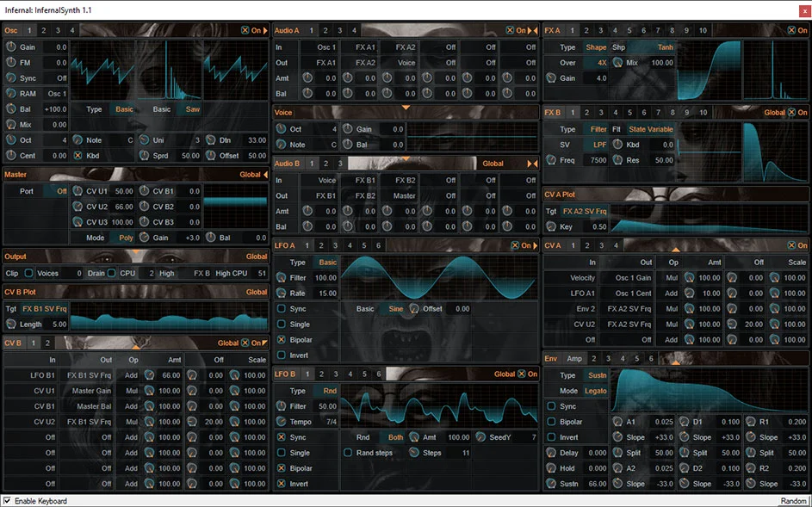Uncheck Enable Keyboard at the bottom left

tap(7, 501)
